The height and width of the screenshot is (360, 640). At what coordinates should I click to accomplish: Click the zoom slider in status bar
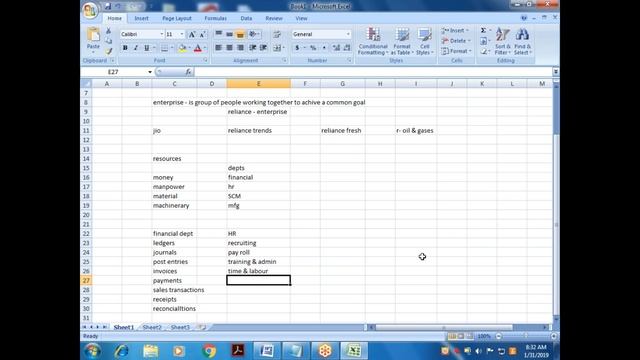(526, 336)
